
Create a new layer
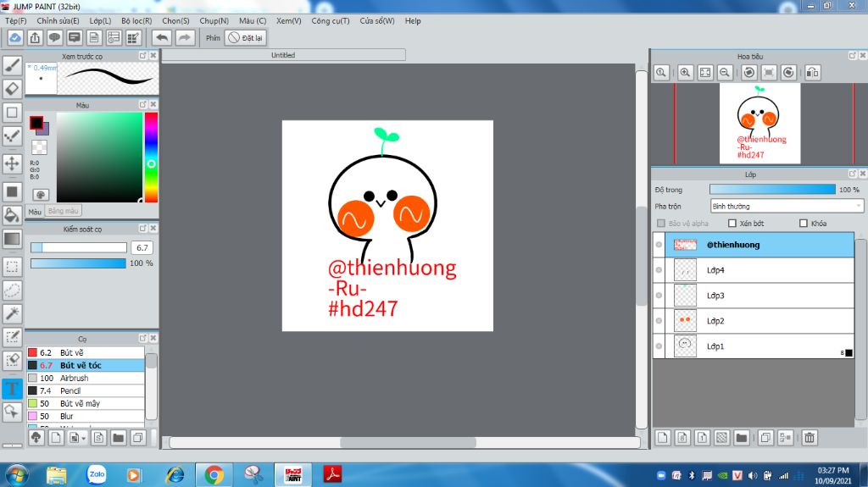[x=663, y=438]
